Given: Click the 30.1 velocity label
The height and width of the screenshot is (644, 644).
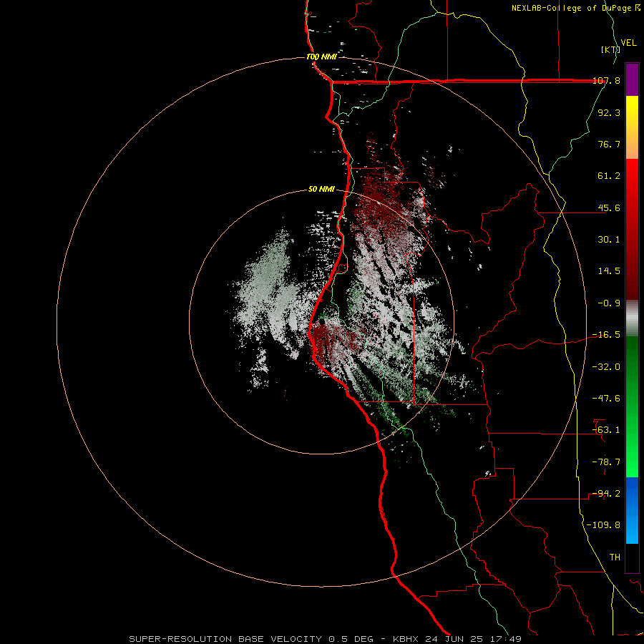Looking at the screenshot, I should coord(609,240).
